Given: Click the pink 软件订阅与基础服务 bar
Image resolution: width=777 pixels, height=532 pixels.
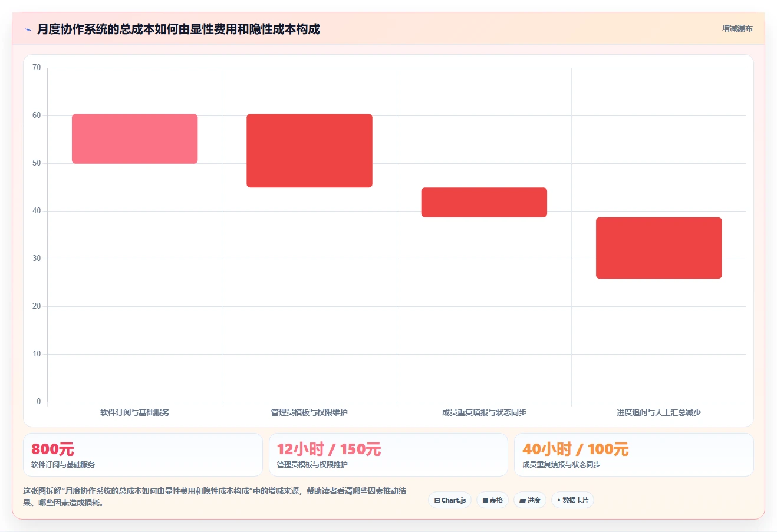Looking at the screenshot, I should click(x=135, y=138).
